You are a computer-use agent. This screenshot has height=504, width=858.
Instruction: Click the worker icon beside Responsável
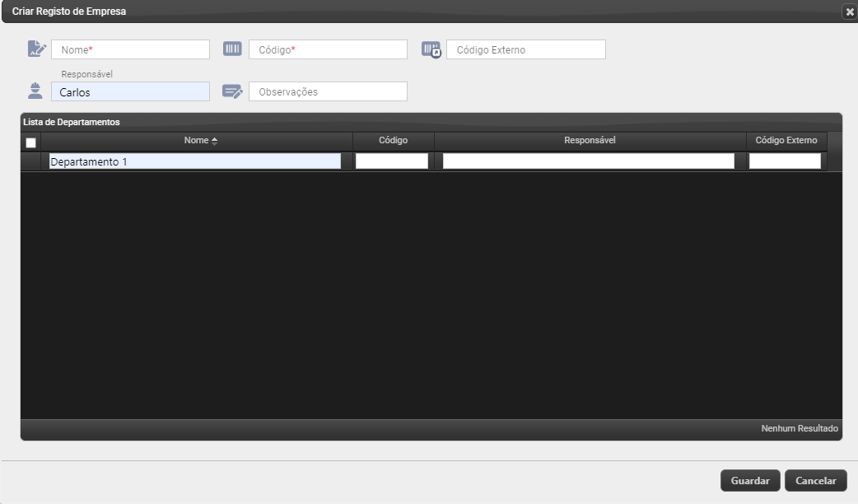(x=35, y=91)
